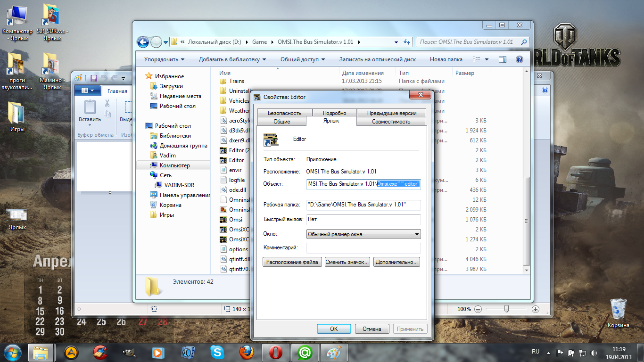644x362 pixels.
Task: Select VADIM-SDR under Сеть
Action: coord(179,185)
